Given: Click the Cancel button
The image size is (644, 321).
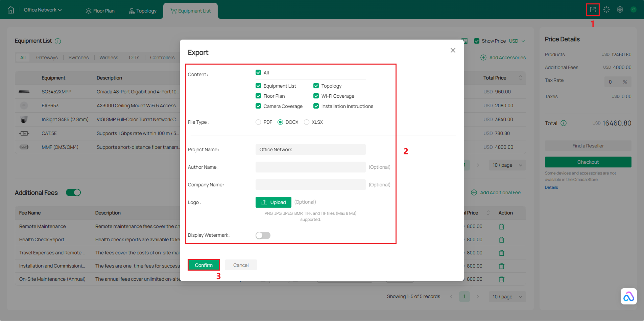Looking at the screenshot, I should tap(241, 265).
